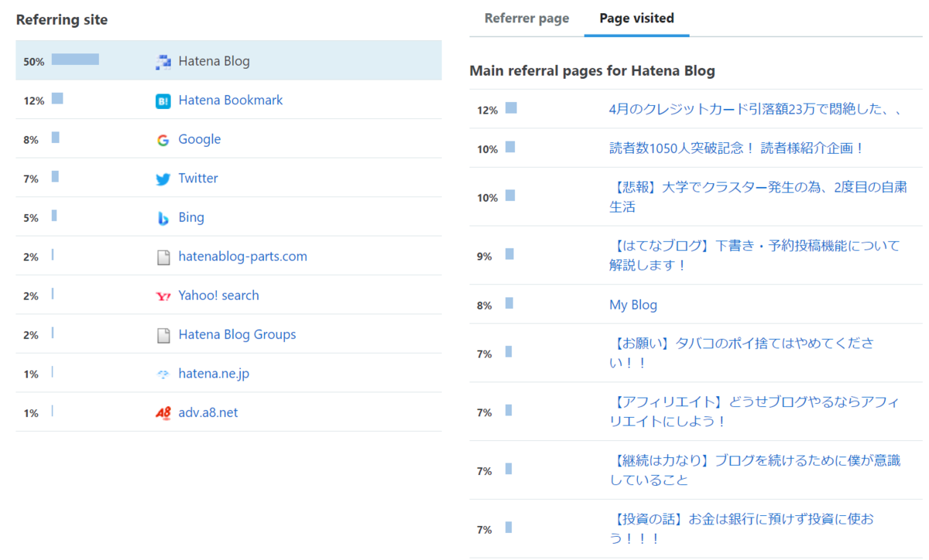Image resolution: width=929 pixels, height=560 pixels.
Task: Click the Yahoo! search Y! icon
Action: 163,296
